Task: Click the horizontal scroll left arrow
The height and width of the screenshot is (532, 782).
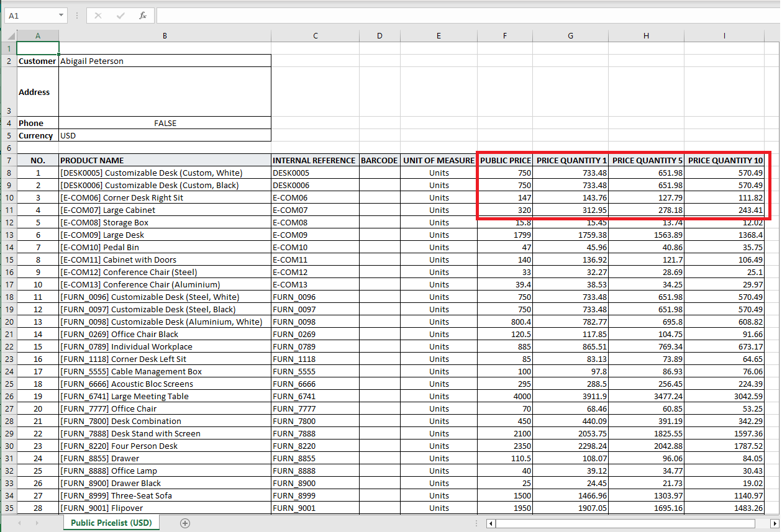Action: click(x=491, y=524)
